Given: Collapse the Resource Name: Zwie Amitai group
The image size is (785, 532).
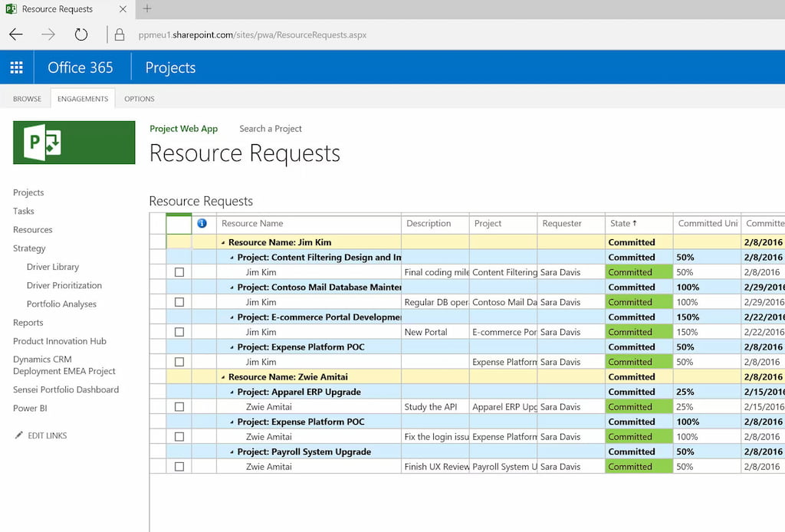Looking at the screenshot, I should [x=223, y=377].
